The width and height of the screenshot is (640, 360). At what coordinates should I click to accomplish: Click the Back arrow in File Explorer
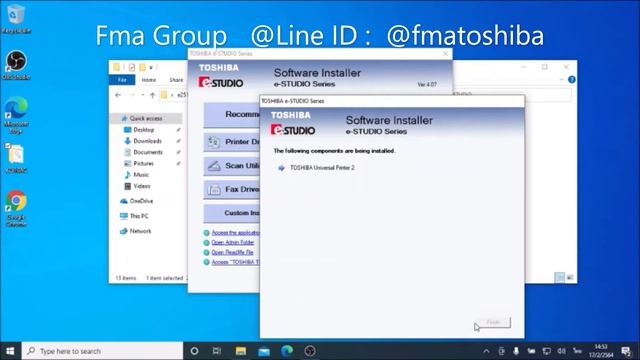point(118,95)
